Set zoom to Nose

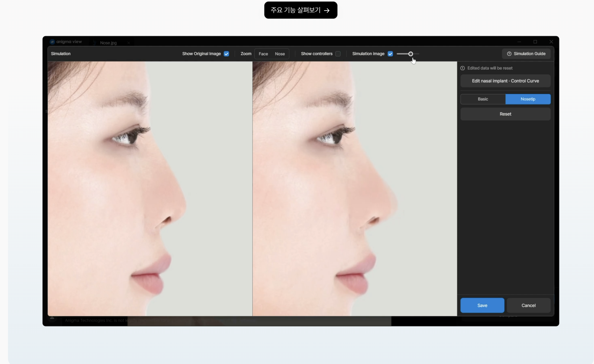point(280,54)
